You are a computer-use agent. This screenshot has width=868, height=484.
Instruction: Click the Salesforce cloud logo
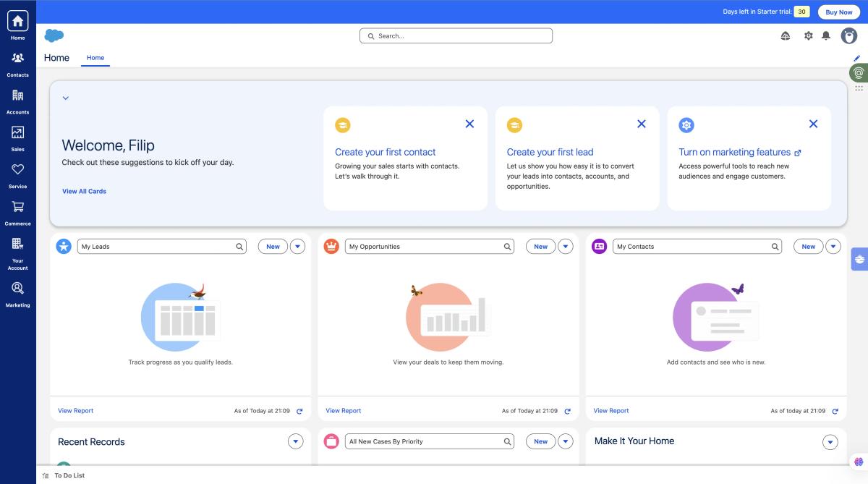pos(54,35)
